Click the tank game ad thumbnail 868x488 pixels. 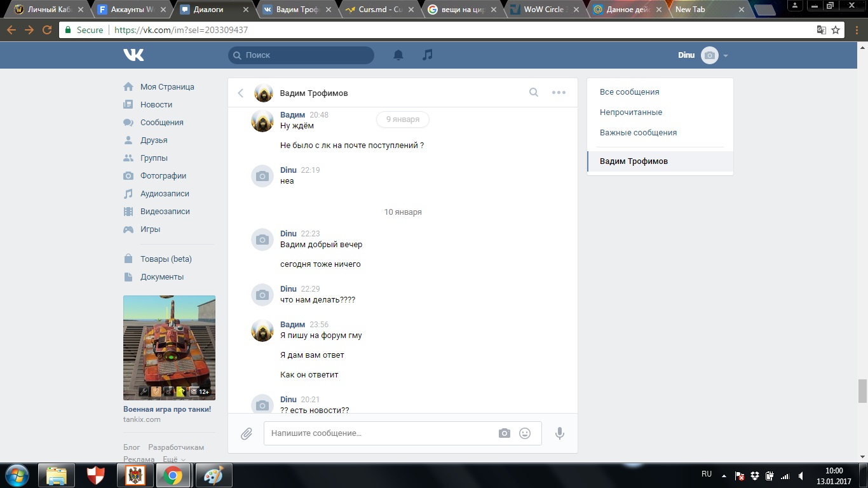[169, 347]
